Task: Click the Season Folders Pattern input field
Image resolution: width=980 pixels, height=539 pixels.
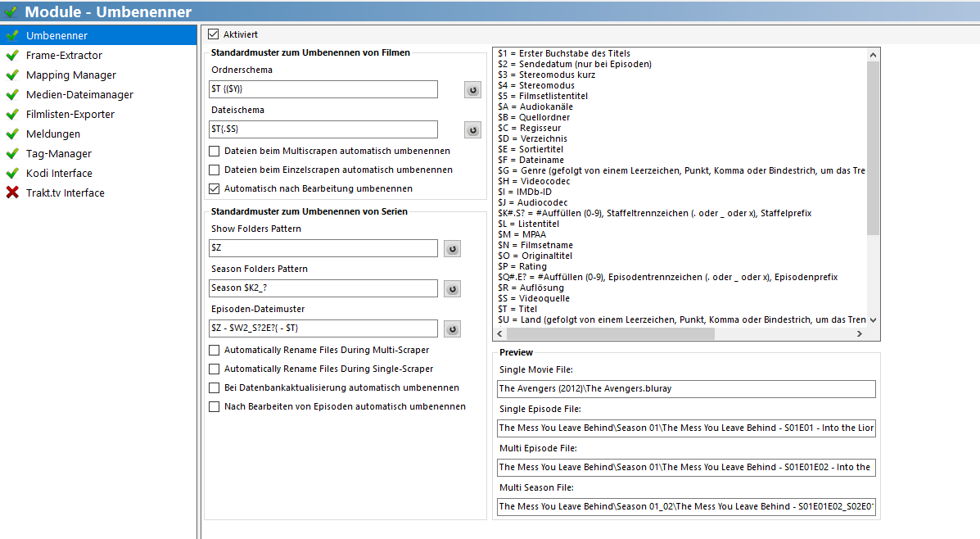Action: [323, 288]
